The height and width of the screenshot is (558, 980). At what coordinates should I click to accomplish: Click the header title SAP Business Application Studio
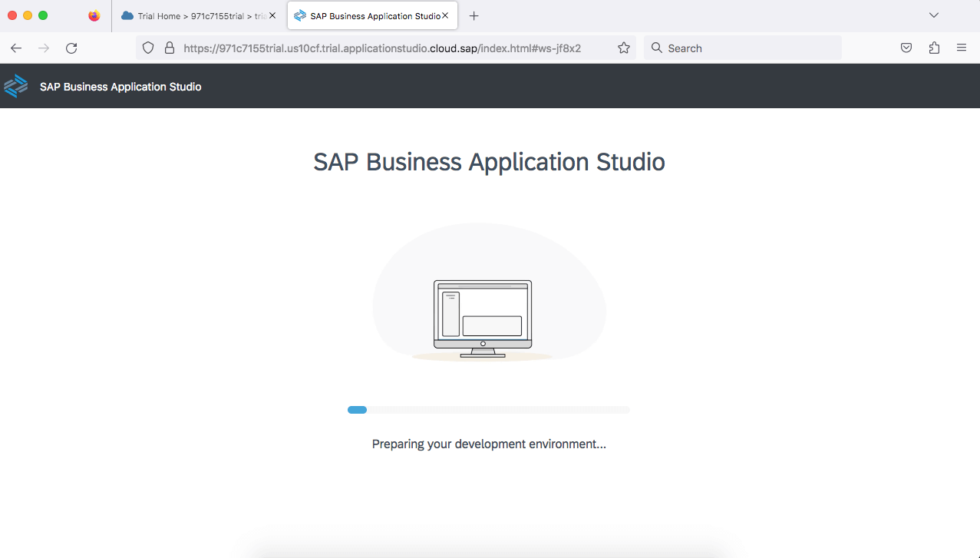(120, 87)
